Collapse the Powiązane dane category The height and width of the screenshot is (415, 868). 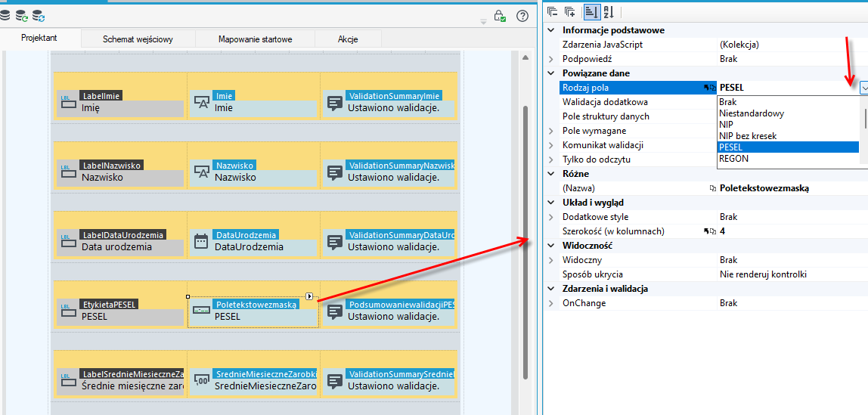[x=550, y=73]
